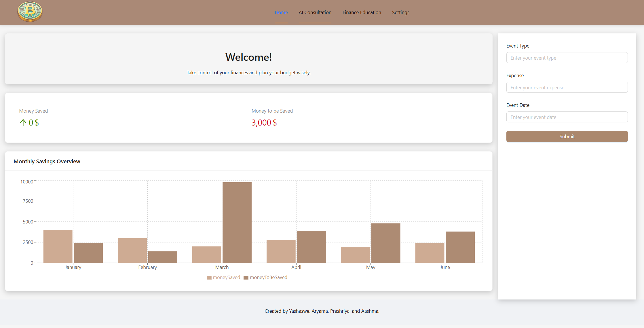Click the Bitcoin coin logo
Viewport: 644px width, 328px height.
pos(30,12)
